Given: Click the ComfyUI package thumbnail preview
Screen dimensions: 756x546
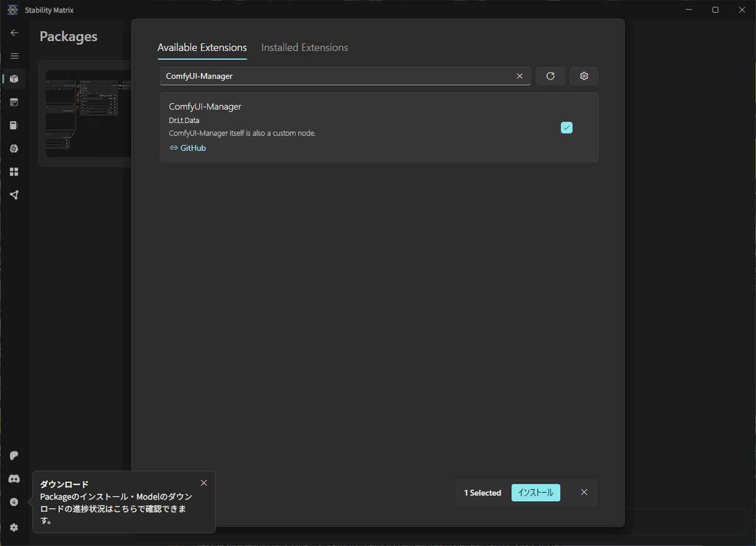Looking at the screenshot, I should pos(88,113).
